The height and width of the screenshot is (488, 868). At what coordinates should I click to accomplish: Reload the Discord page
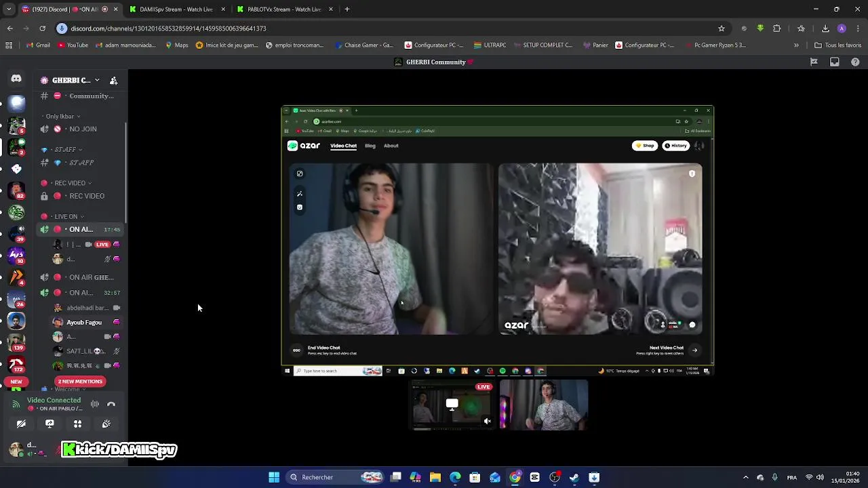(x=42, y=28)
